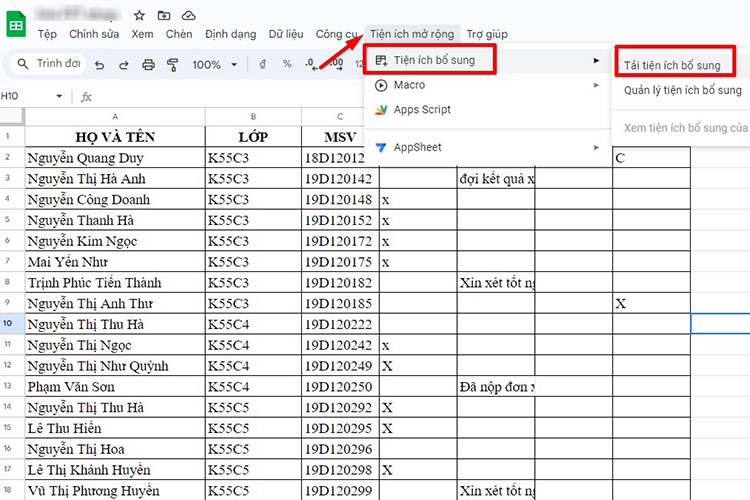Click the LỚP header cell

click(254, 137)
